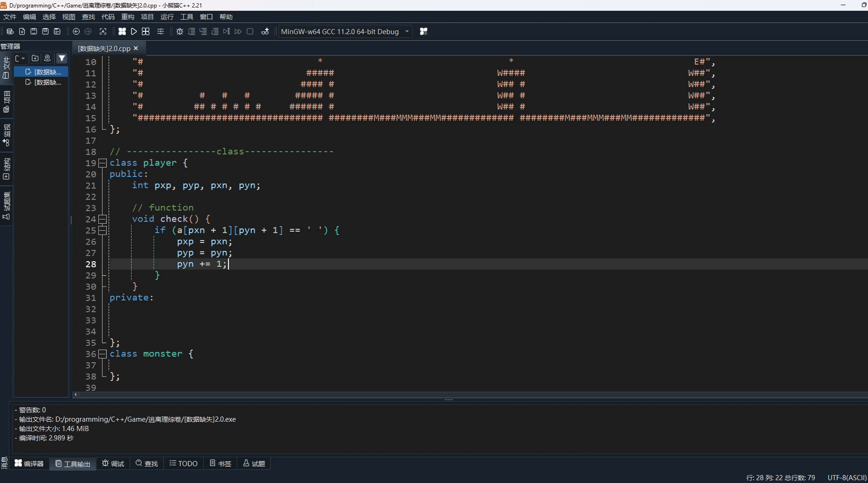Navigate back with the back arrow icon
Image resolution: width=868 pixels, height=483 pixels.
pyautogui.click(x=77, y=31)
